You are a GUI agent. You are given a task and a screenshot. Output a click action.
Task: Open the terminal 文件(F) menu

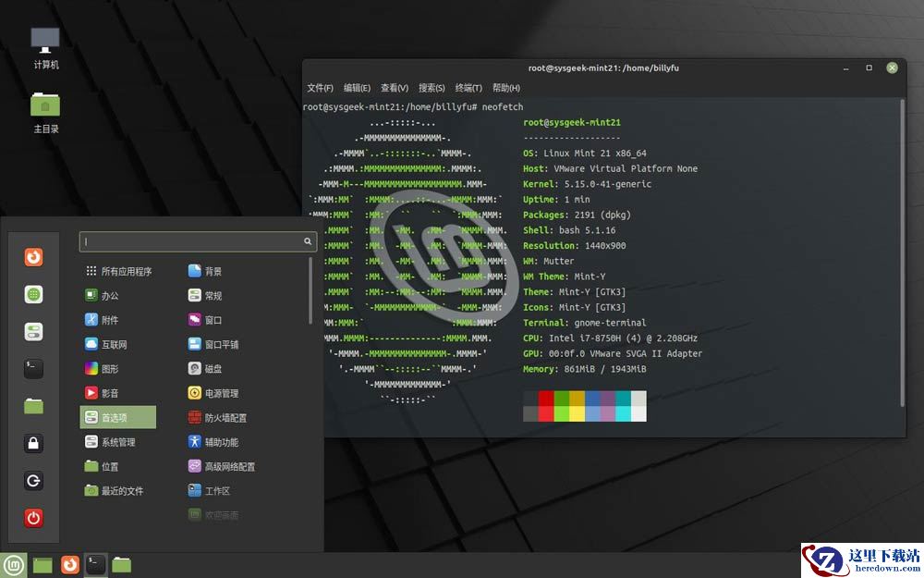320,88
